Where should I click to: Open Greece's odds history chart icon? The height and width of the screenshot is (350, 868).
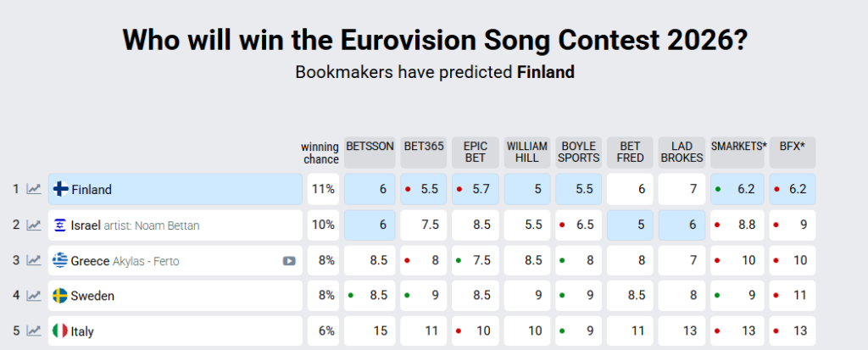point(34,260)
